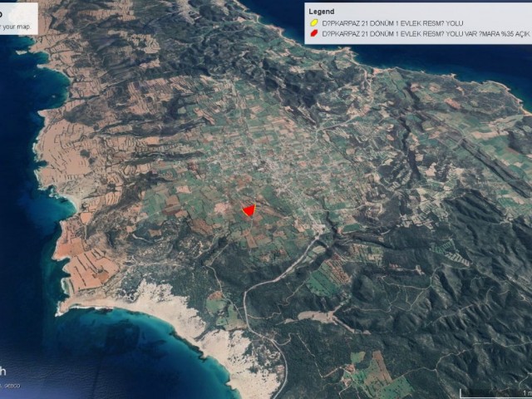Click the yellow polygon icon in the legend
This screenshot has width=532, height=399.
(x=312, y=22)
